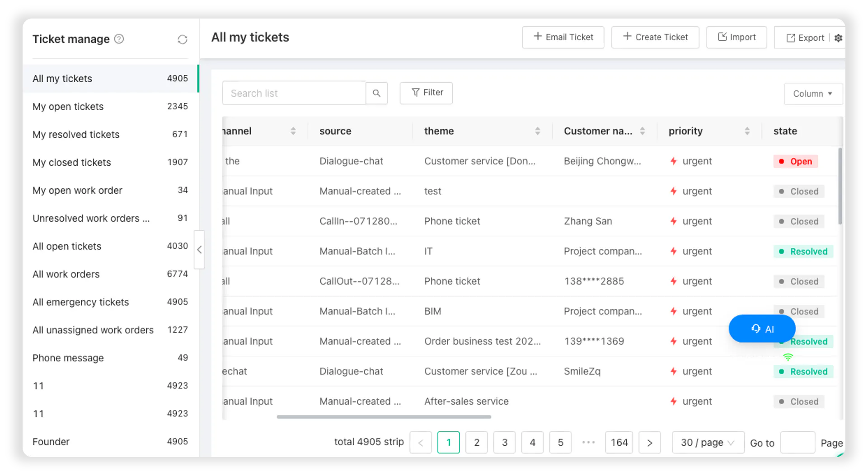Select page 1 in pagination
This screenshot has height=476, width=868.
pyautogui.click(x=449, y=443)
